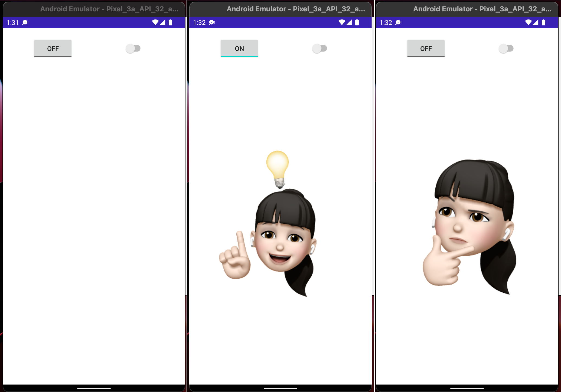Click the 1:32 clock in third emulator
This screenshot has width=561, height=392.
coord(386,22)
